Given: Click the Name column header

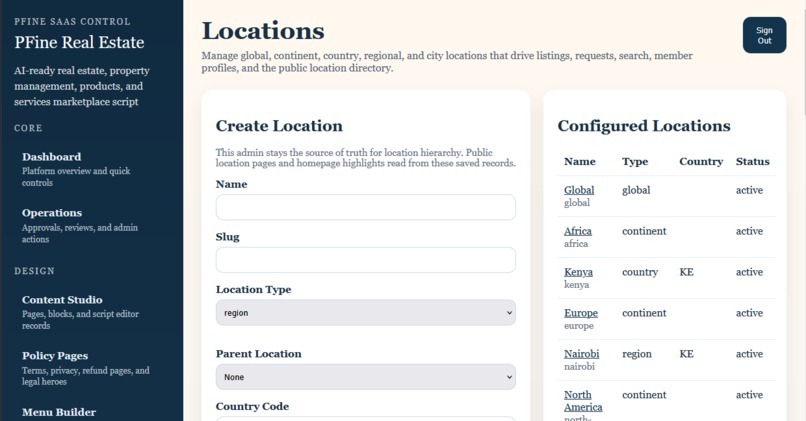Looking at the screenshot, I should pos(580,161).
